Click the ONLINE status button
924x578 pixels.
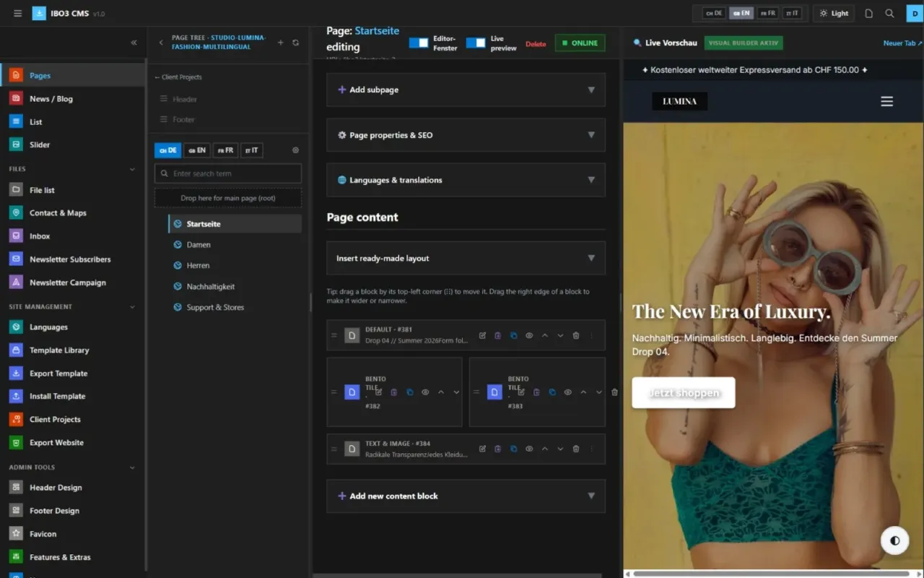pos(580,43)
